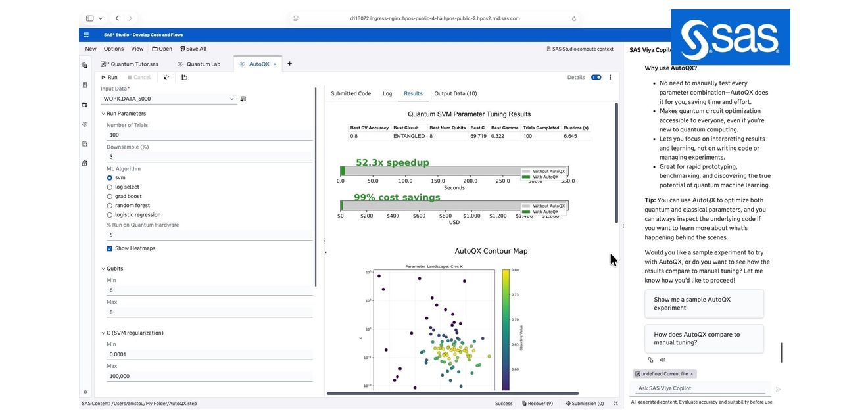Click the % Run on Quantum Hardware field

210,235
